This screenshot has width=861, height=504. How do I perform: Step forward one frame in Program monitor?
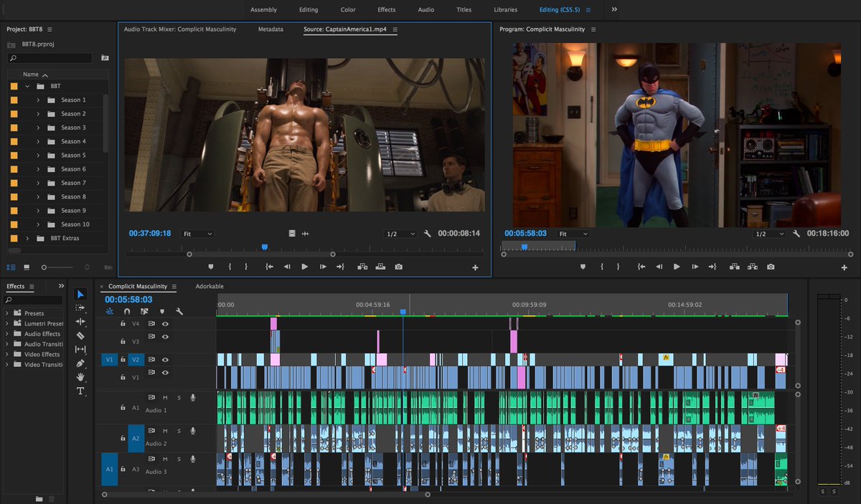695,267
